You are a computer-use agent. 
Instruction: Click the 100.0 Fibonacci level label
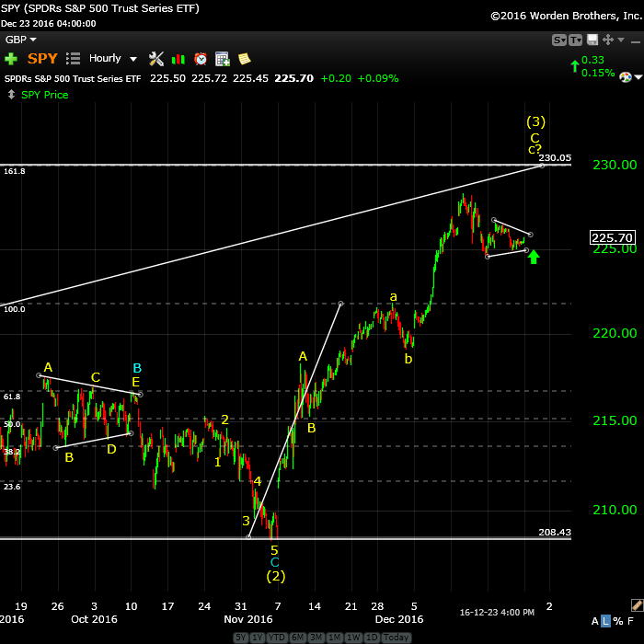coord(15,309)
